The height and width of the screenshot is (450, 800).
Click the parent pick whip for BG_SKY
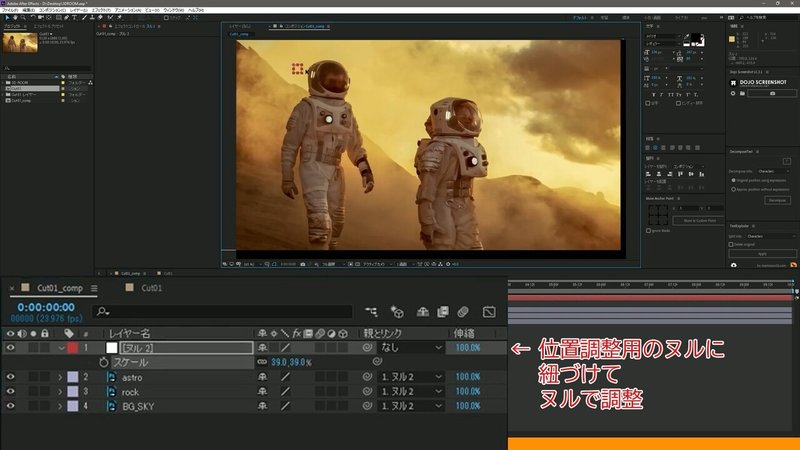tap(367, 406)
